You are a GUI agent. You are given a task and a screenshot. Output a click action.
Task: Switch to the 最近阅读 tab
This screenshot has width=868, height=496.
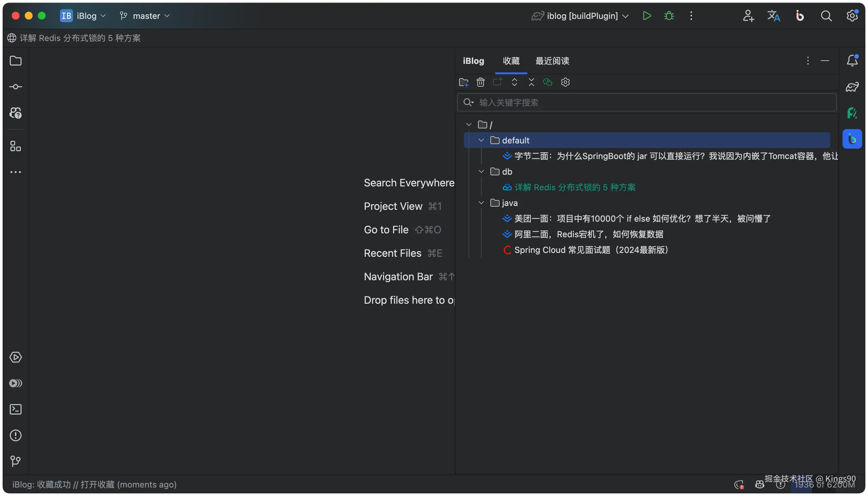(552, 61)
